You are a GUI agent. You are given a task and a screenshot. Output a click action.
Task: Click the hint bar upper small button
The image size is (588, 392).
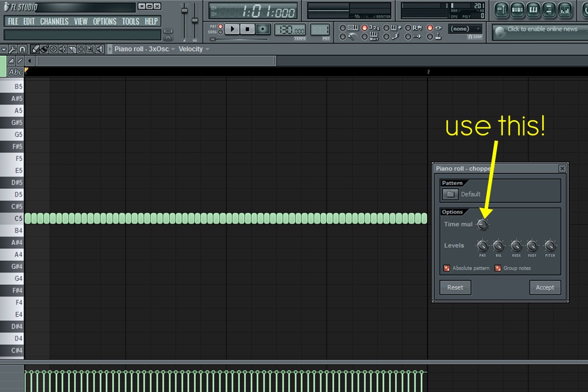tap(168, 32)
